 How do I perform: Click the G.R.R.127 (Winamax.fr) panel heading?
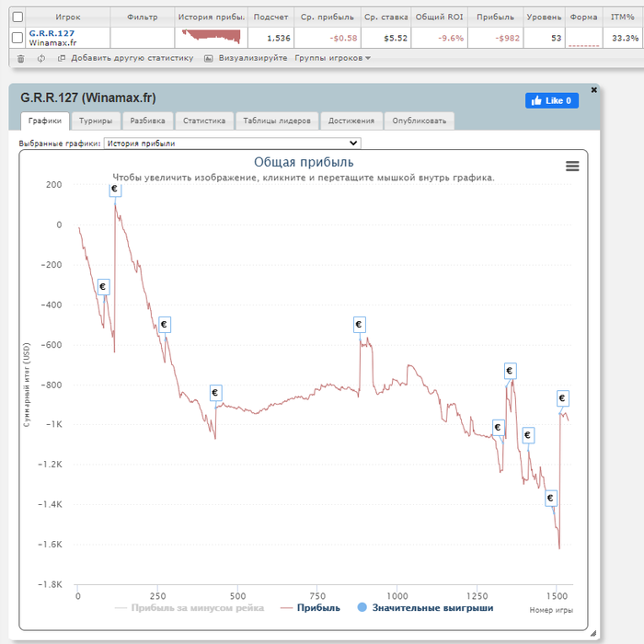coord(88,98)
